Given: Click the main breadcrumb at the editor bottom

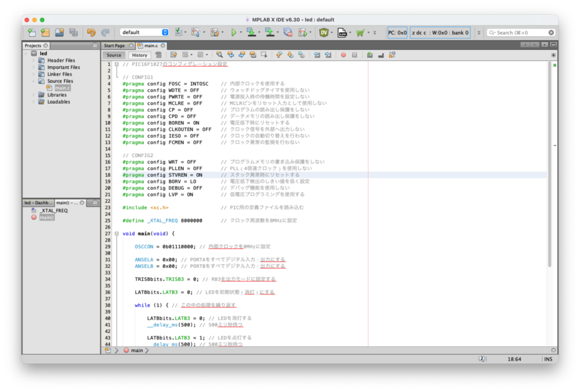Looking at the screenshot, I should [137, 350].
